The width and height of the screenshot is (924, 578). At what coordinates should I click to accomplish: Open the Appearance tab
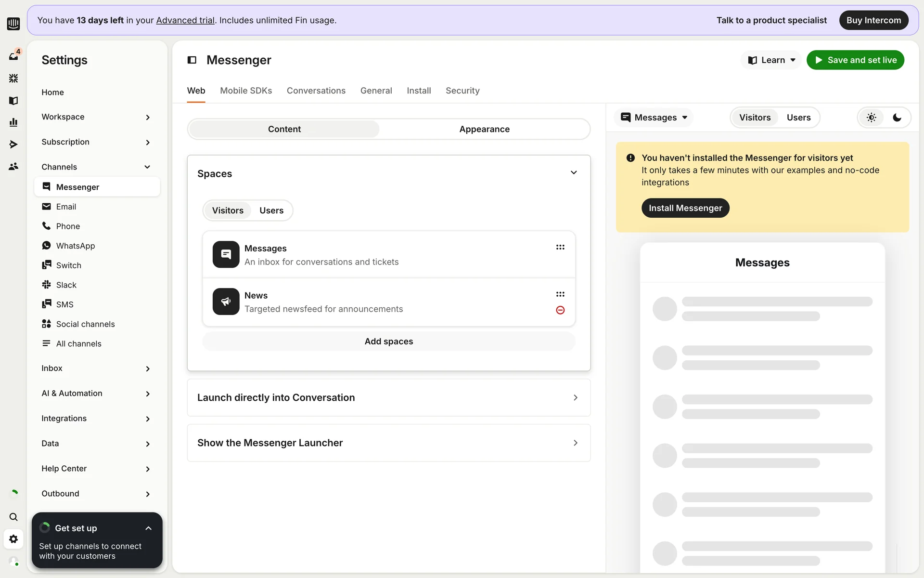tap(484, 129)
